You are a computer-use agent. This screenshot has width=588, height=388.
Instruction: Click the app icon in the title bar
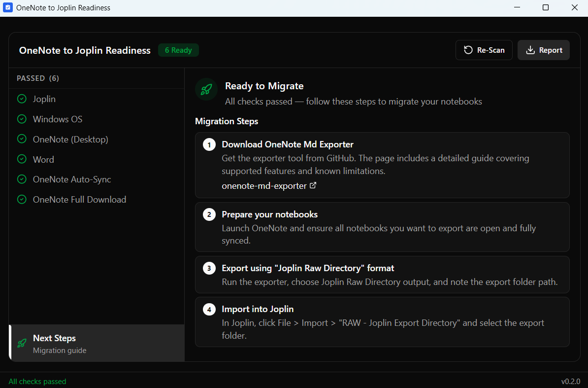8,8
